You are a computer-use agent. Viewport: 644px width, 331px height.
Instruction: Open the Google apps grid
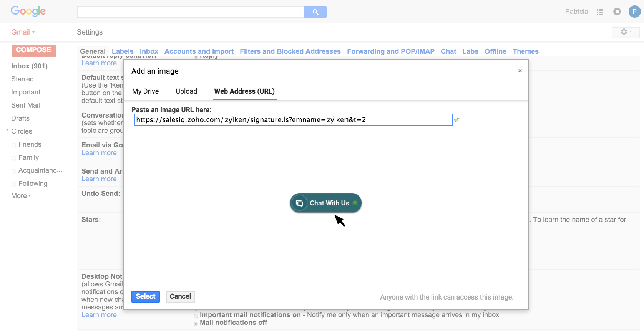(600, 12)
